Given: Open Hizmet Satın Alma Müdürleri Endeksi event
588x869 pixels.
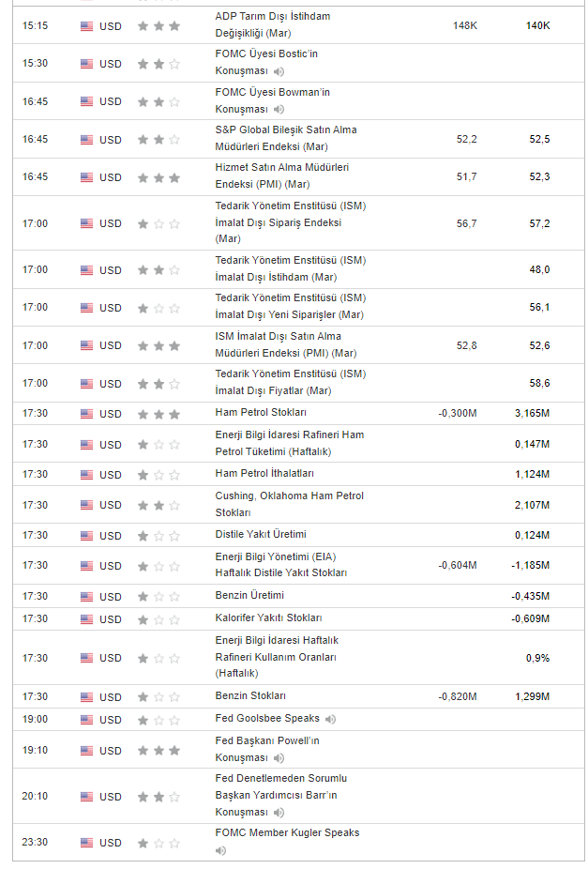Looking at the screenshot, I should (x=281, y=175).
